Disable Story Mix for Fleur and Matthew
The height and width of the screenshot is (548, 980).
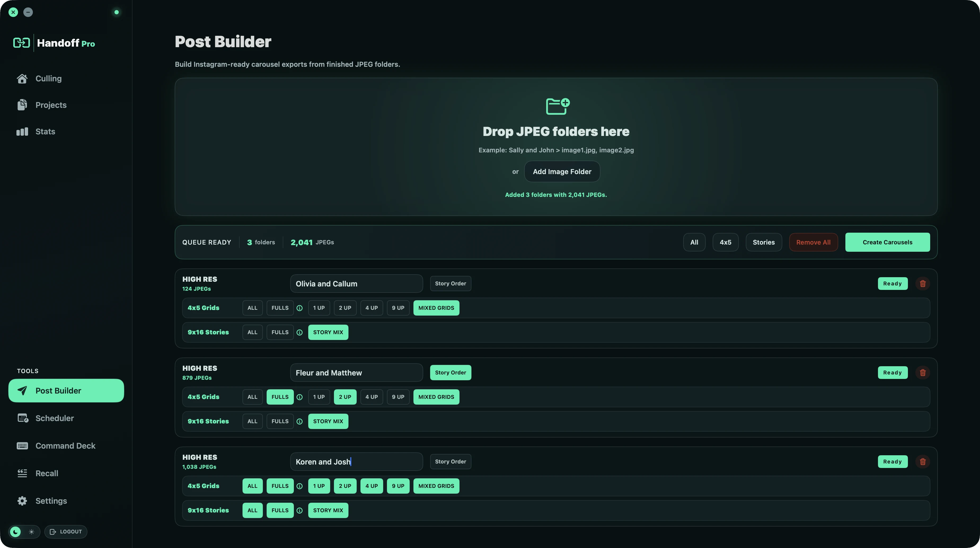click(x=328, y=421)
